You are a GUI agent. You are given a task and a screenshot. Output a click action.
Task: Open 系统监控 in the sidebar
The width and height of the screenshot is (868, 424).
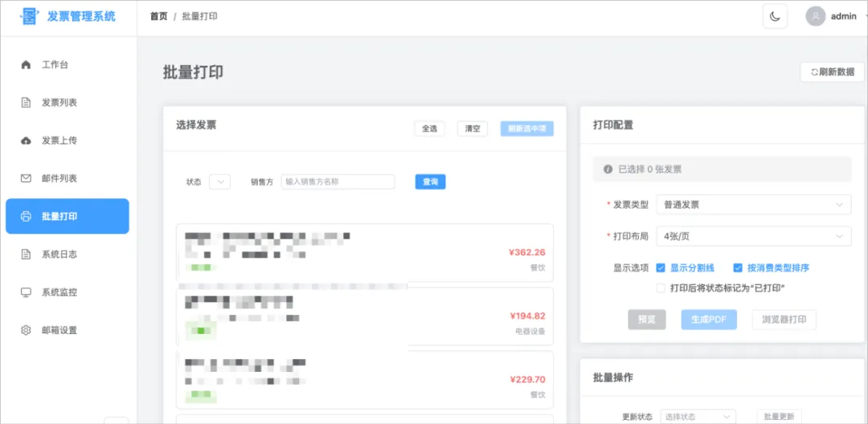[x=68, y=291]
